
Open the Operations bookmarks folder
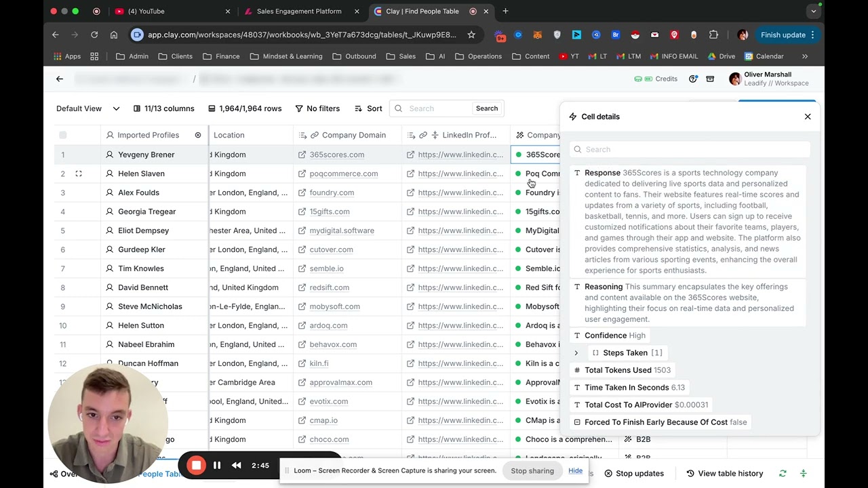(x=478, y=56)
